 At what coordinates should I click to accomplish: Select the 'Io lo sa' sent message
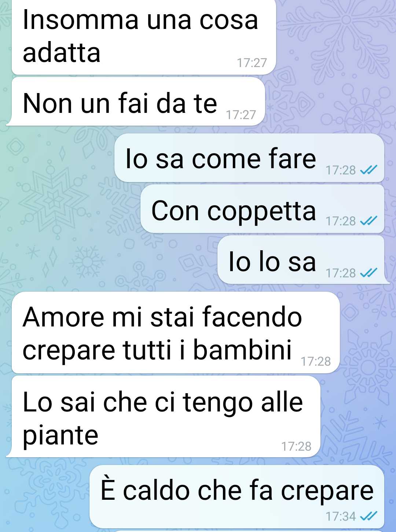point(301,260)
